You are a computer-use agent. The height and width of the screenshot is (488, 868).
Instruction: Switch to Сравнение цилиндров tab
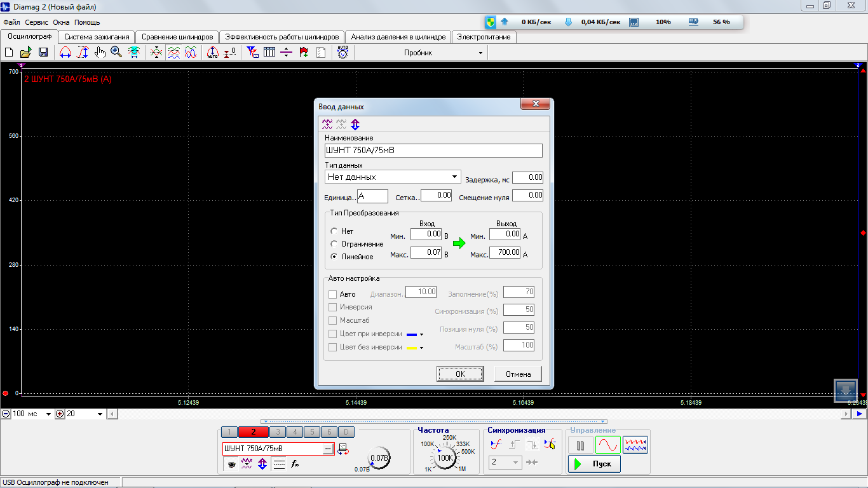click(x=177, y=37)
